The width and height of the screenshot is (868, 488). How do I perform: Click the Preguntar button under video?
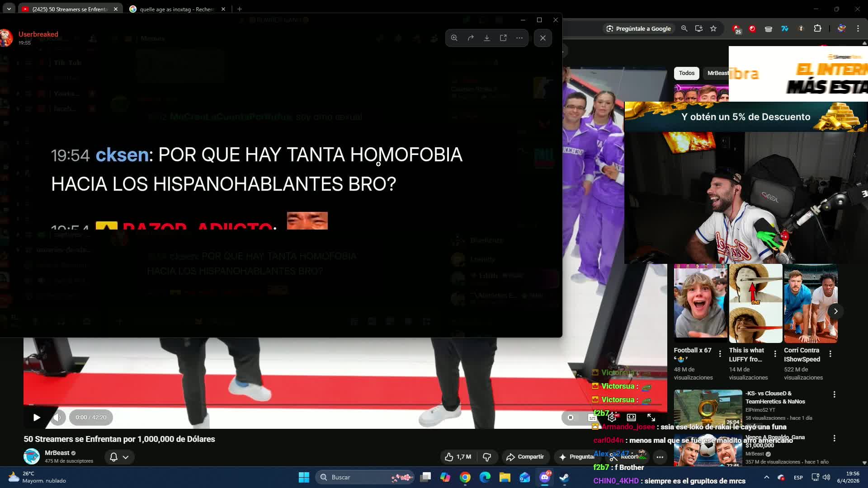577,457
